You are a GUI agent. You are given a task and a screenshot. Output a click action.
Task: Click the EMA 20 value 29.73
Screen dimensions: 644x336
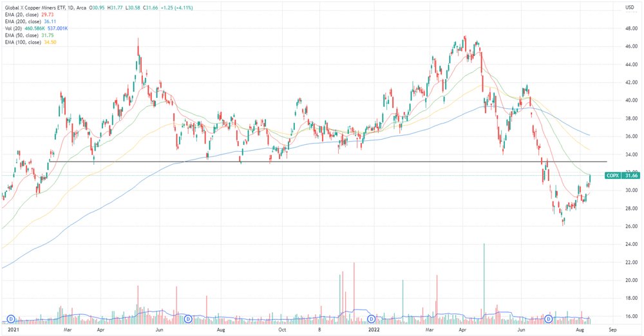48,15
